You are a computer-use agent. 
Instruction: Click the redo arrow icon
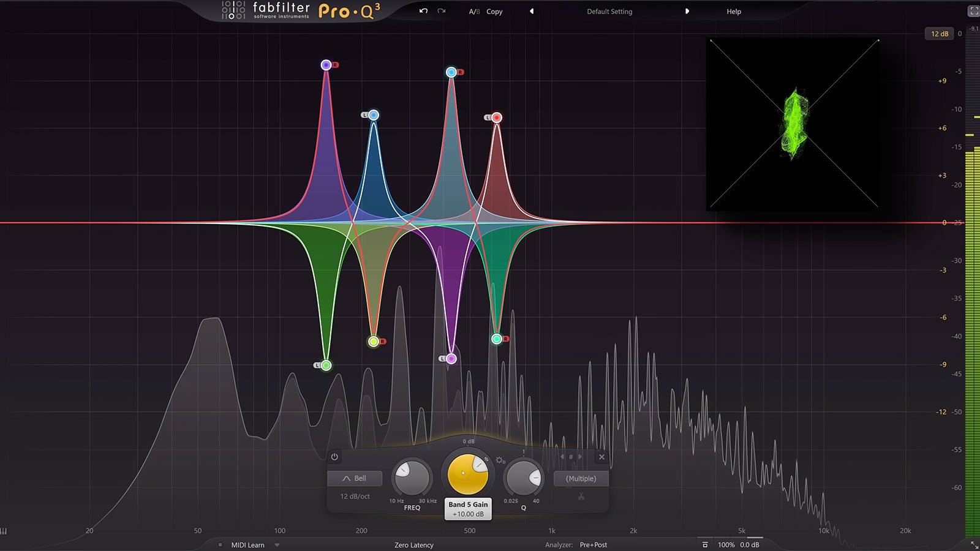tap(440, 11)
